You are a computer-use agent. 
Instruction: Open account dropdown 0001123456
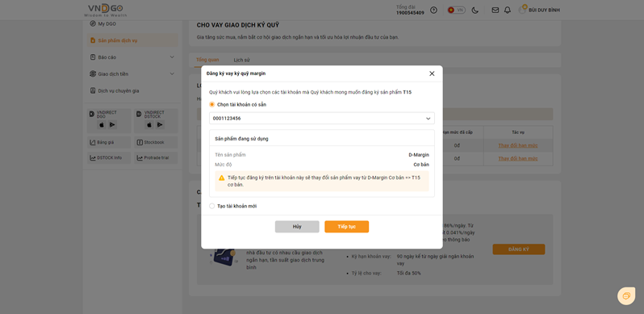(x=321, y=119)
